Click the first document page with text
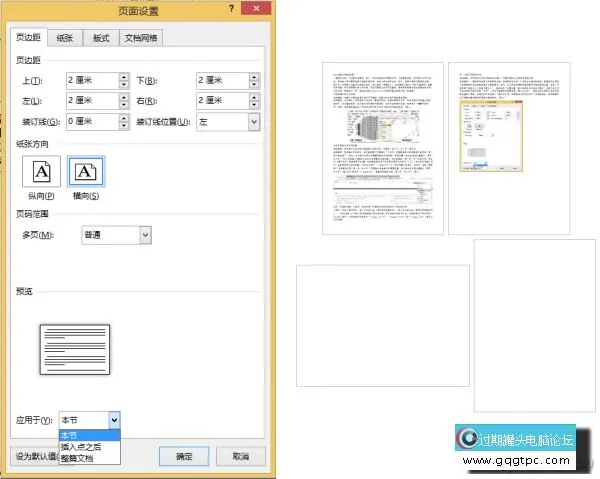600x479 pixels. 383,148
